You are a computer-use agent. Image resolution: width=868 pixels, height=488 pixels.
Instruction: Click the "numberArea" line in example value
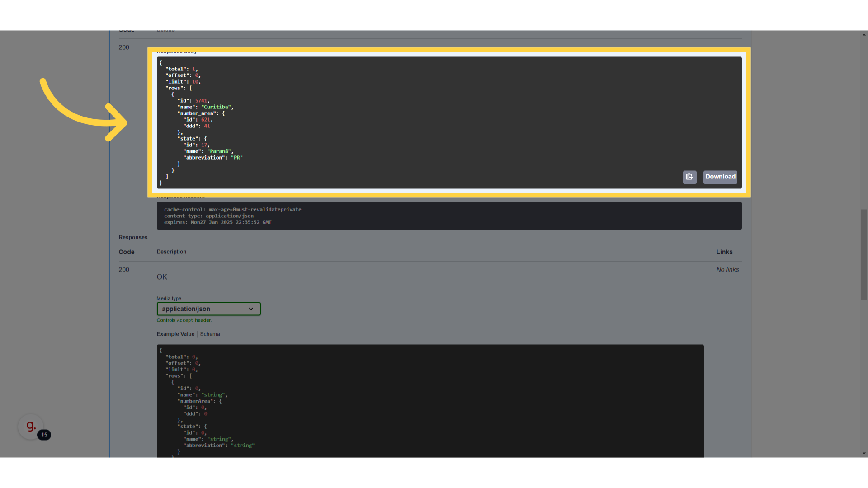click(199, 401)
